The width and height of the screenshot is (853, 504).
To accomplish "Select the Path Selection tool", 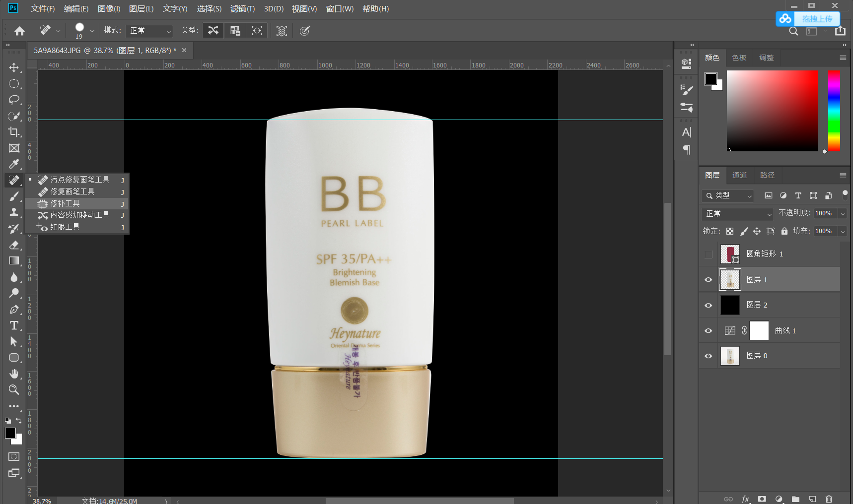I will point(14,342).
